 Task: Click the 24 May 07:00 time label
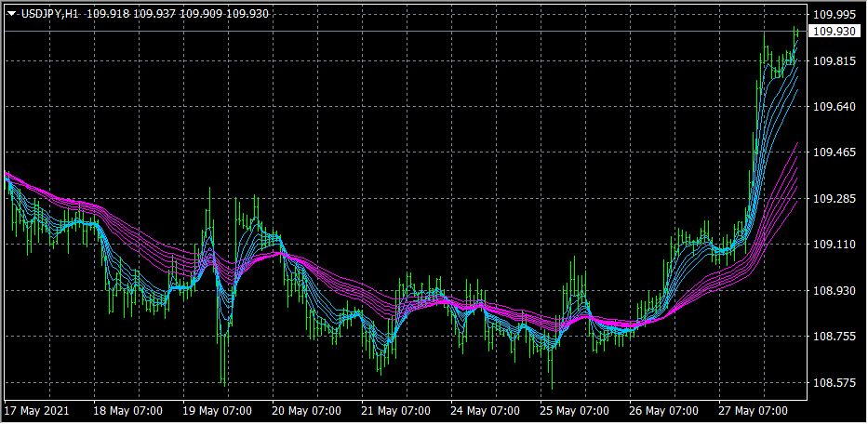click(x=486, y=411)
